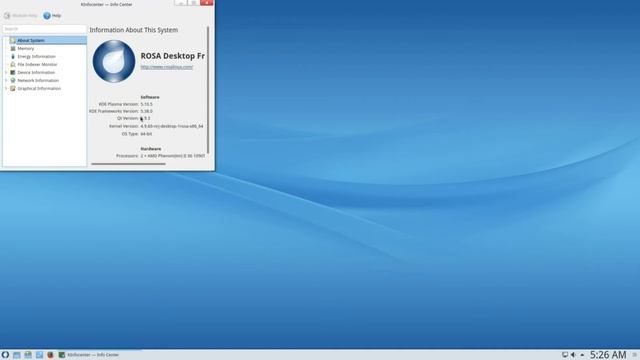Click the Software section heading
Image resolution: width=640 pixels, height=360 pixels.
150,97
